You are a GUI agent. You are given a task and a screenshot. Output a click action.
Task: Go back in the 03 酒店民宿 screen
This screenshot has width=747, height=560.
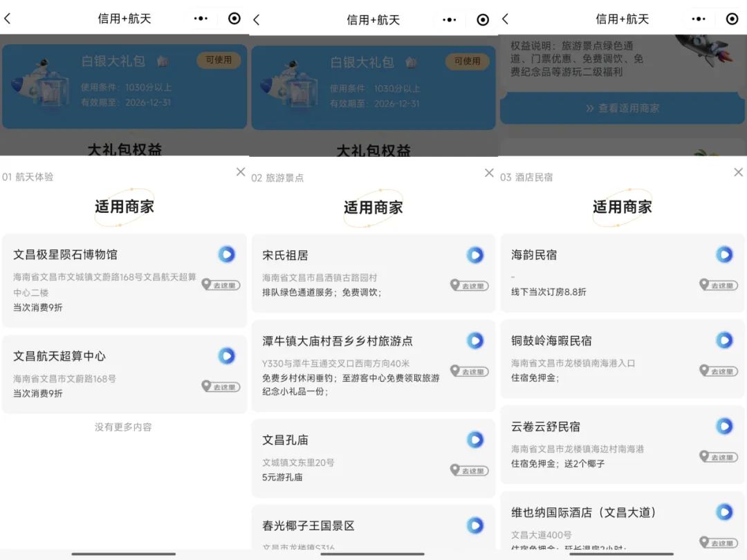pyautogui.click(x=506, y=19)
